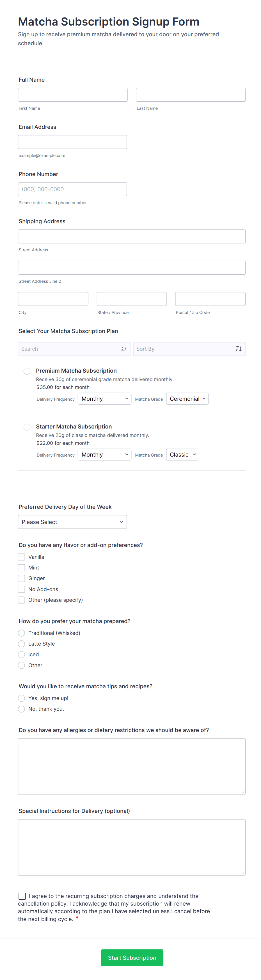Viewport: 261px width, 980px height.
Task: Choose Latte Style preparation option
Action: 22,644
